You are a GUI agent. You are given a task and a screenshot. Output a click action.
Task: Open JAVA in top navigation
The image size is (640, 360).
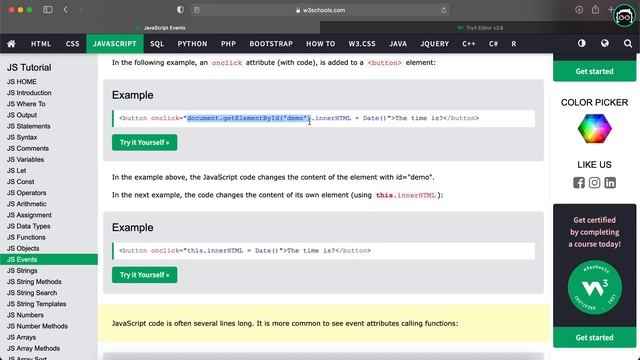pyautogui.click(x=398, y=44)
